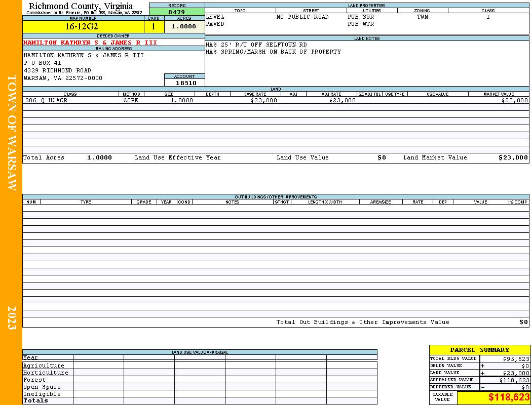Screen dimensions: 532x405
Task: Click the red taxable value $118,623
Action: tap(509, 397)
